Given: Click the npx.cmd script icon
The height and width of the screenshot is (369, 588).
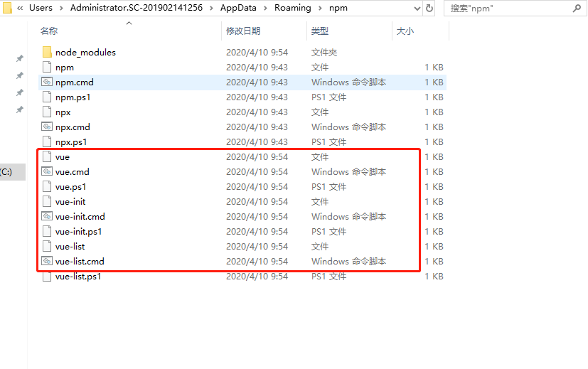Looking at the screenshot, I should pyautogui.click(x=47, y=127).
